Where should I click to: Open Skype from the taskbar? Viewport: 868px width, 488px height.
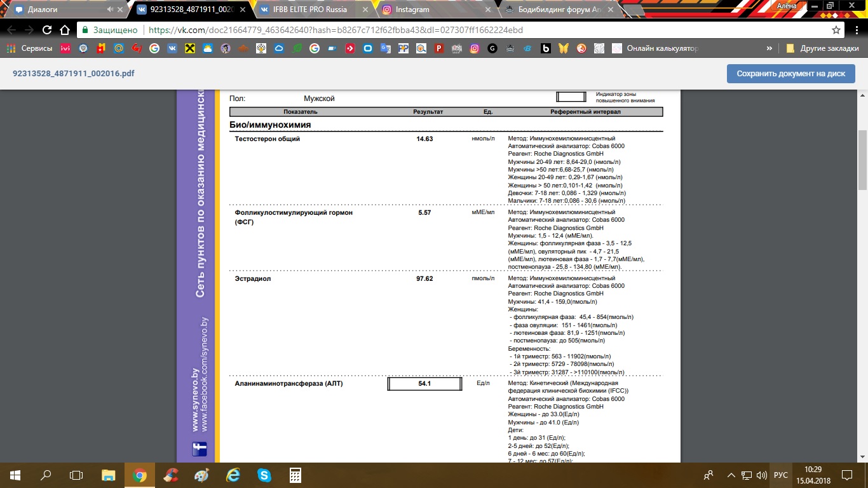264,475
